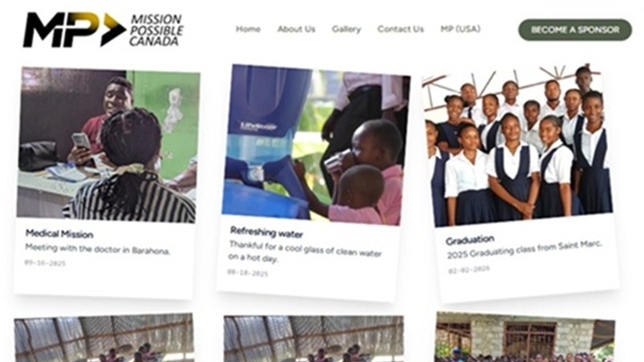Click the Become a Sponsor button
The height and width of the screenshot is (362, 644).
click(x=575, y=30)
